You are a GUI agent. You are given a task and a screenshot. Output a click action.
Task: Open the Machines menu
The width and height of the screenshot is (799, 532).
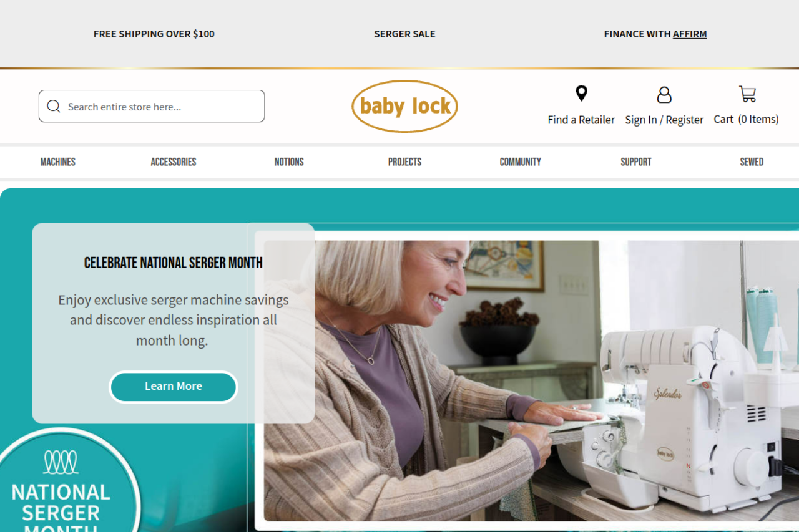58,162
